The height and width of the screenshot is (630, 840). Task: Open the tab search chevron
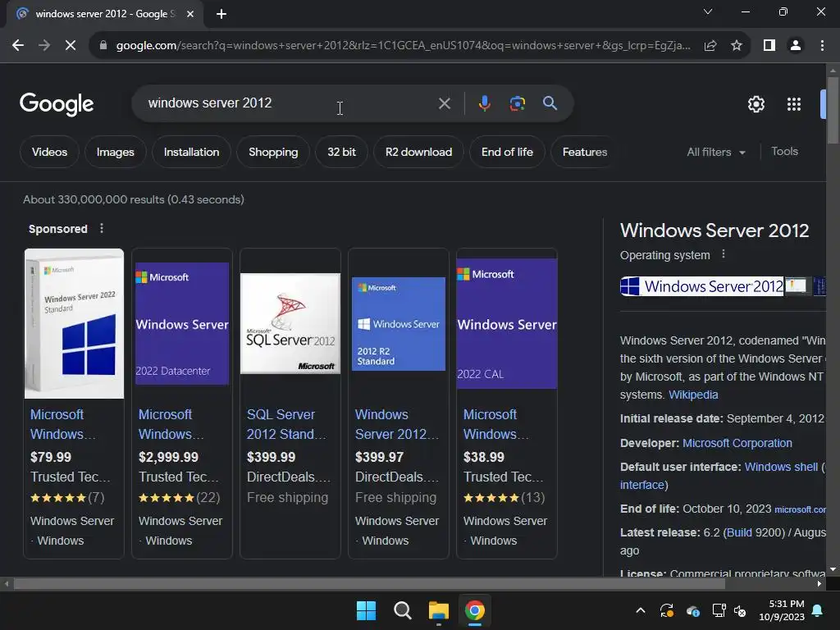[x=708, y=11]
